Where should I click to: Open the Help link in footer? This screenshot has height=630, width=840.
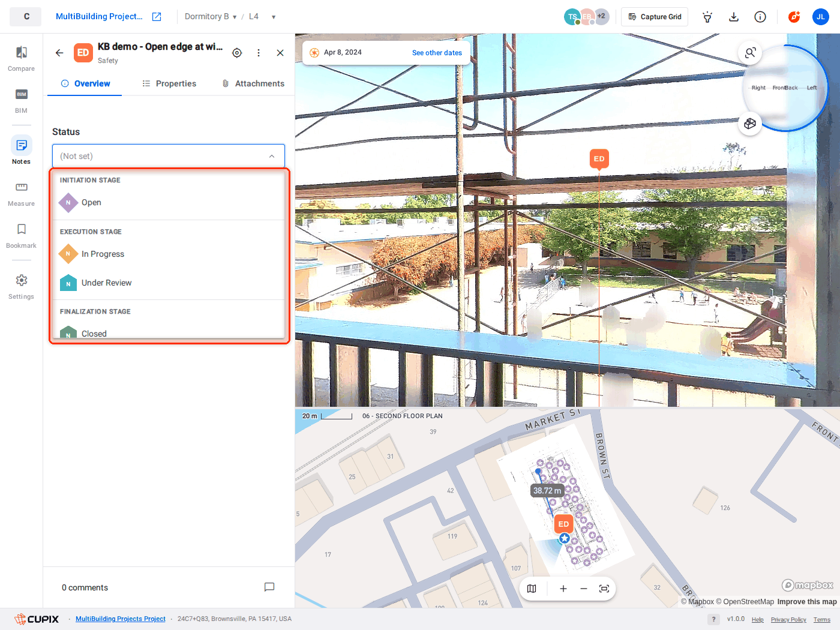tap(758, 620)
